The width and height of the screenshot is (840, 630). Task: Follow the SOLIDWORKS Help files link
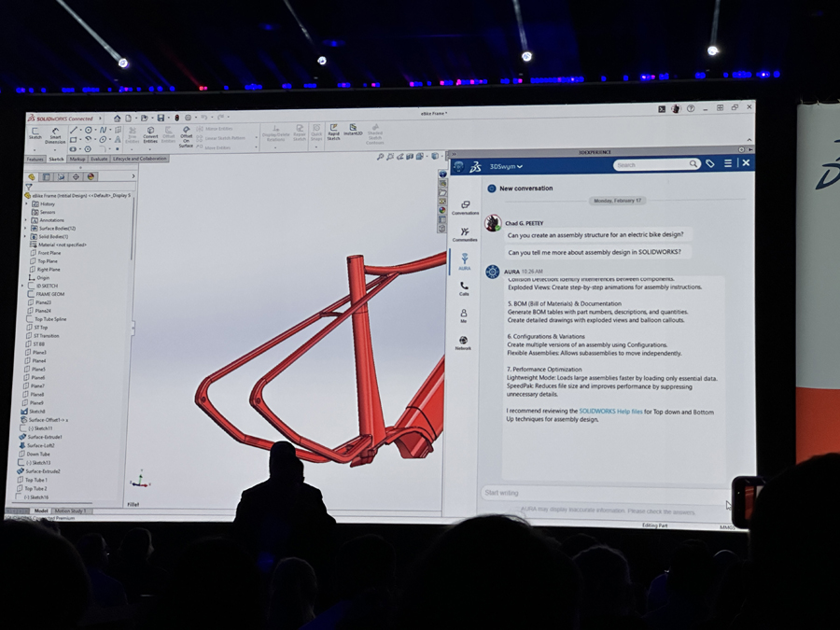point(610,411)
